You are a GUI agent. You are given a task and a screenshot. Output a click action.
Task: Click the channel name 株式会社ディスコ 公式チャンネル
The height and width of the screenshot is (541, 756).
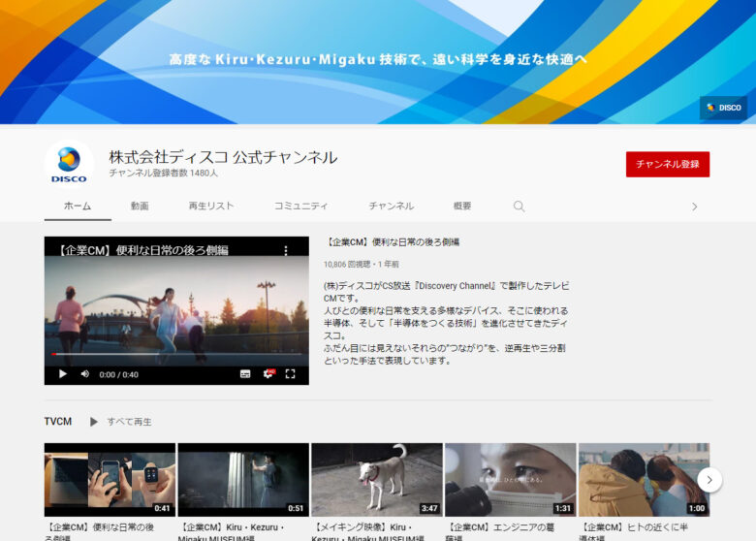pos(223,157)
